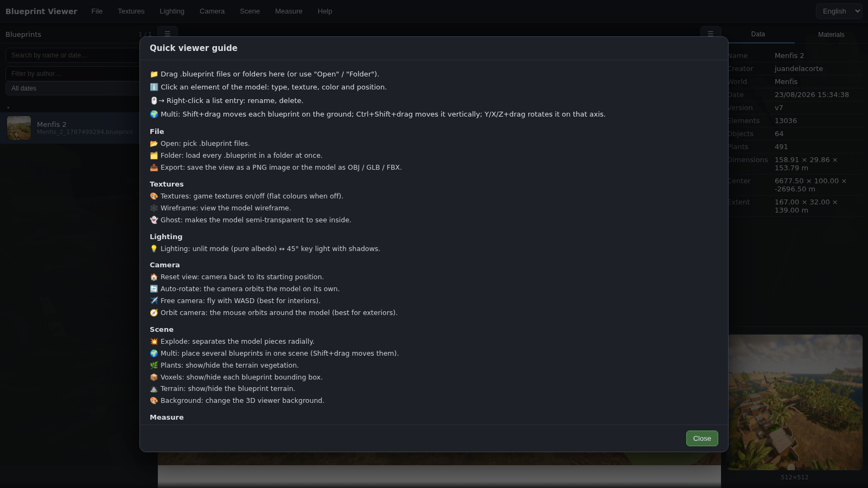Screen dimensions: 868x488
Task: Click the house icon beside Reset view
Action: pos(154,277)
